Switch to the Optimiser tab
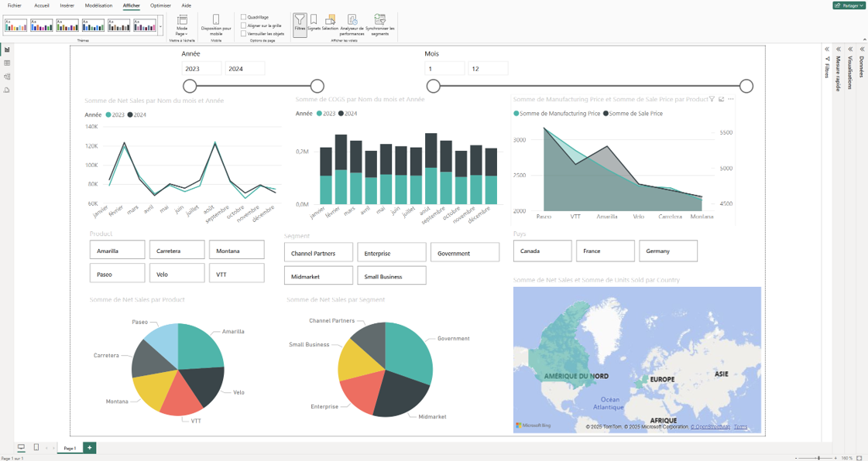This screenshot has height=461, width=868. [160, 5]
